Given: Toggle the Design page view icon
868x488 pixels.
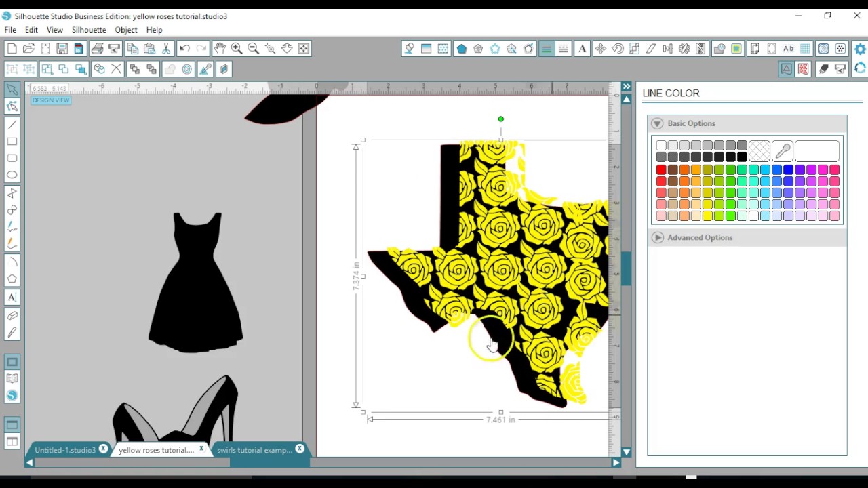Looking at the screenshot, I should (12, 362).
